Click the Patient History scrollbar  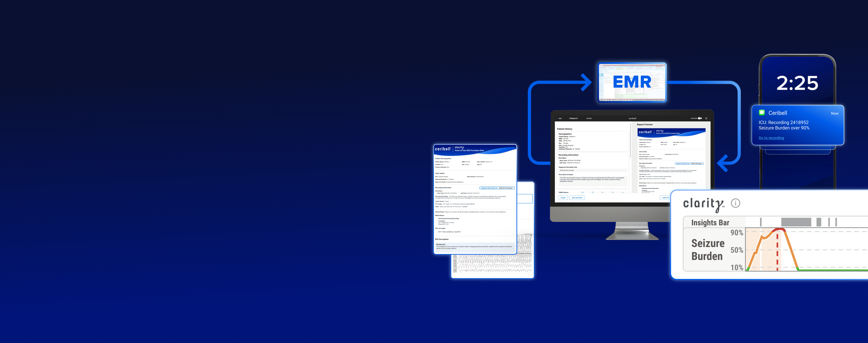(630, 141)
